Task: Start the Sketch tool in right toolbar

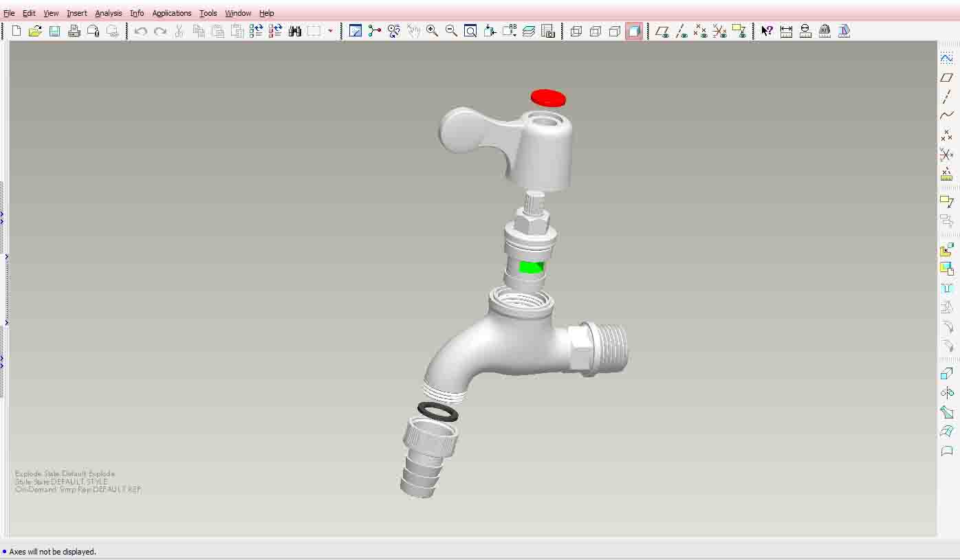Action: tap(947, 58)
